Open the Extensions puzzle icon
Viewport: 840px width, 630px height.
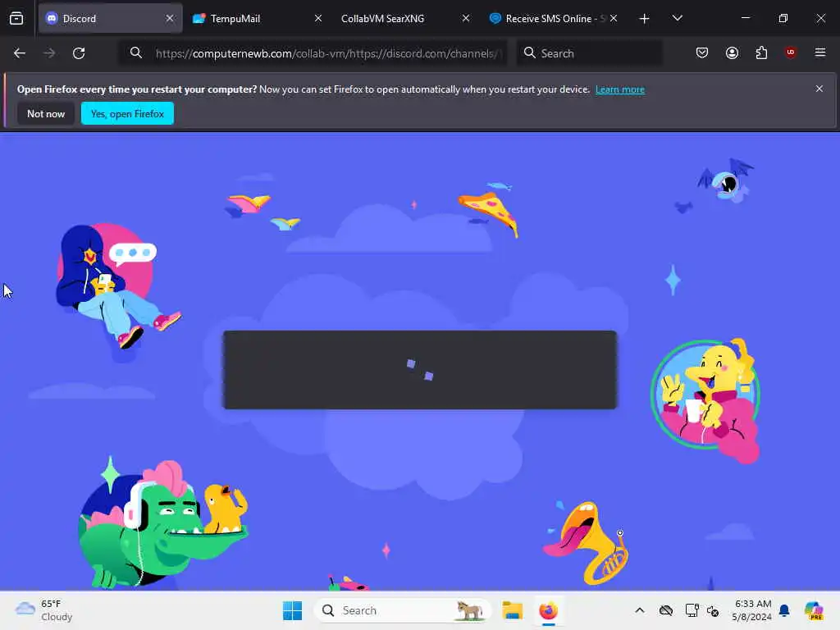761,52
